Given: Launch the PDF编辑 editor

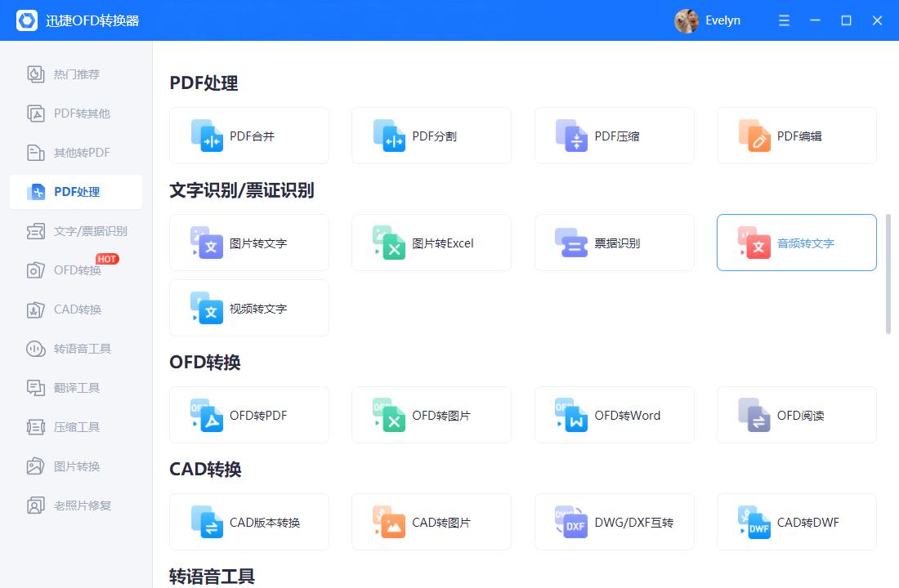Looking at the screenshot, I should pyautogui.click(x=796, y=136).
